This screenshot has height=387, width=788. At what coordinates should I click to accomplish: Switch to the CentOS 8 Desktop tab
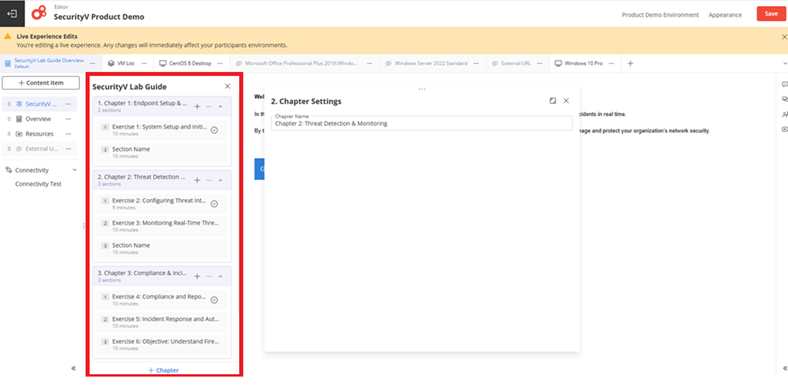[x=185, y=63]
